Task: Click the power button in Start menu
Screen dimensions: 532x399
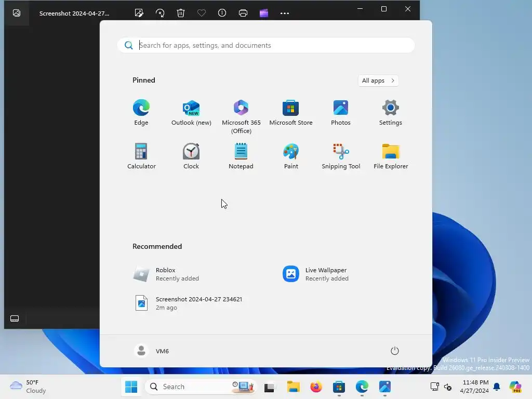Action: tap(395, 351)
